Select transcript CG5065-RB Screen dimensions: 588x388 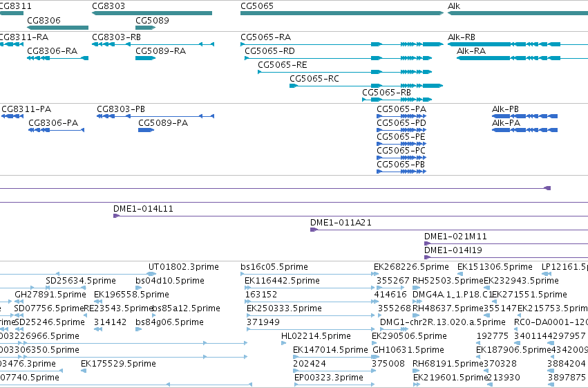tap(397, 100)
